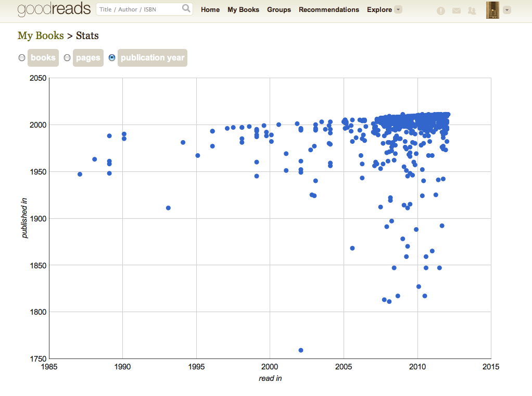Click the My Books breadcrumb link
This screenshot has width=532, height=396.
(x=41, y=36)
